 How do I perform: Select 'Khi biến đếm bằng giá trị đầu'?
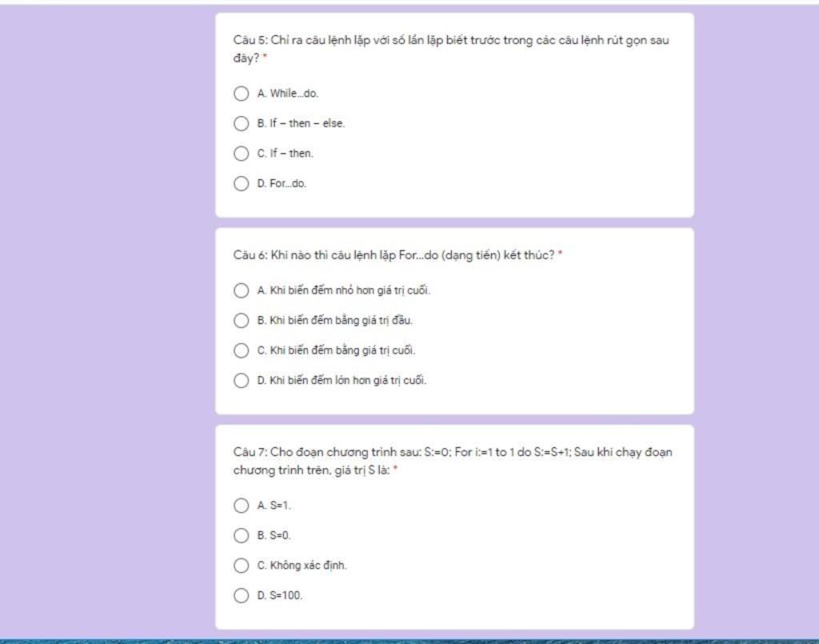(241, 320)
